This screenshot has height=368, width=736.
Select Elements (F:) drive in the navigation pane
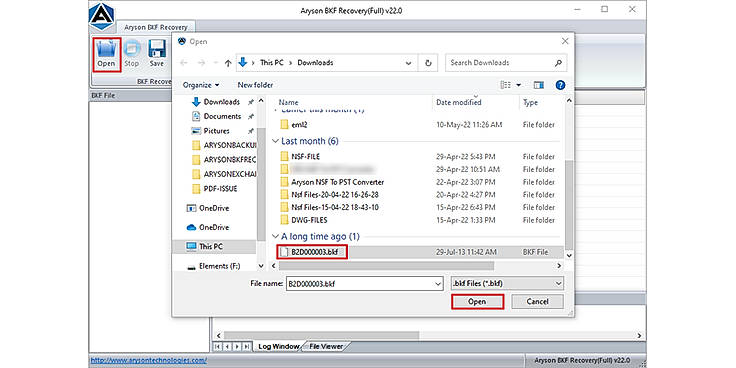[214, 266]
